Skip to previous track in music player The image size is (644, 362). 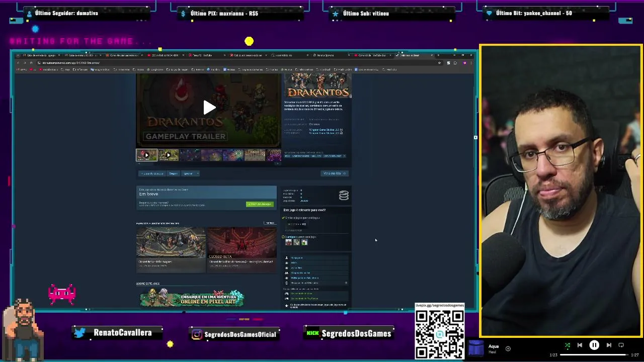pos(580,345)
